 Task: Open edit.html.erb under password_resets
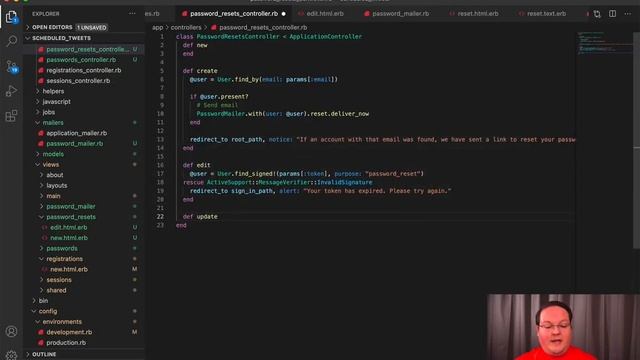[69, 227]
